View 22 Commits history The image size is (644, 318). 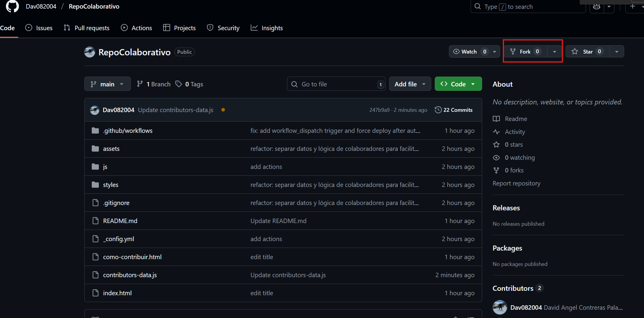coord(453,110)
